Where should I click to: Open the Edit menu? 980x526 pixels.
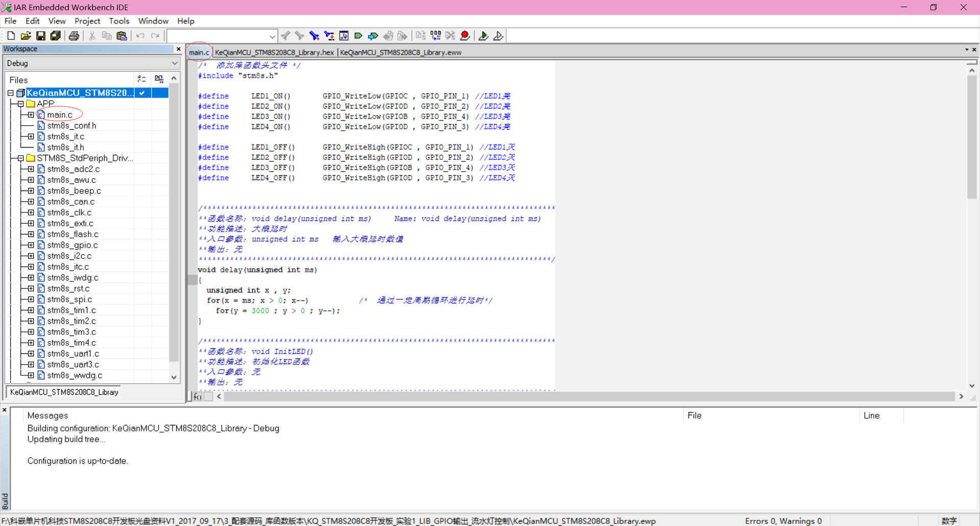click(33, 21)
